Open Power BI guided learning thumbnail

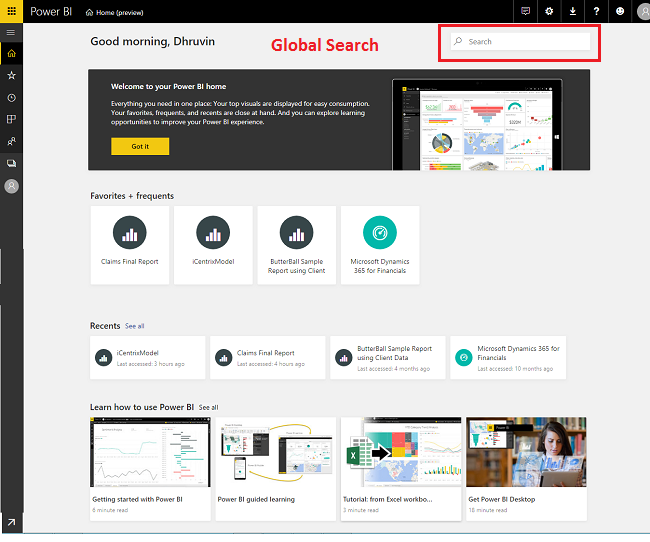pyautogui.click(x=276, y=452)
